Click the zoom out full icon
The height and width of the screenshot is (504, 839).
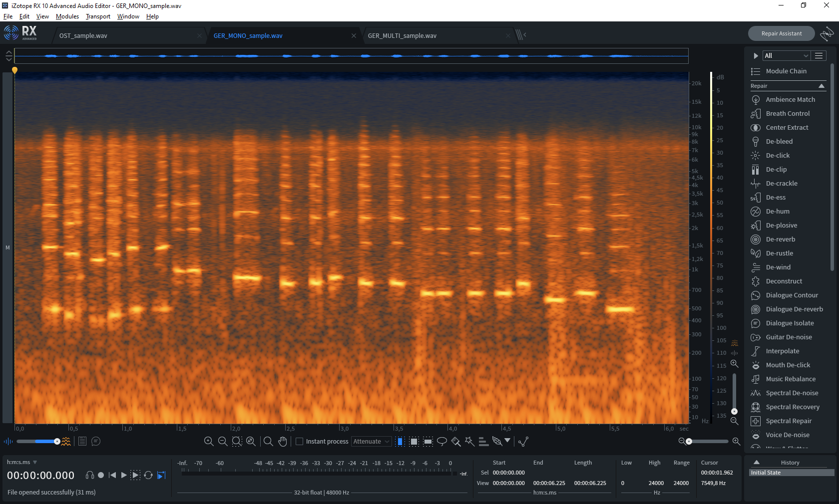pos(251,442)
